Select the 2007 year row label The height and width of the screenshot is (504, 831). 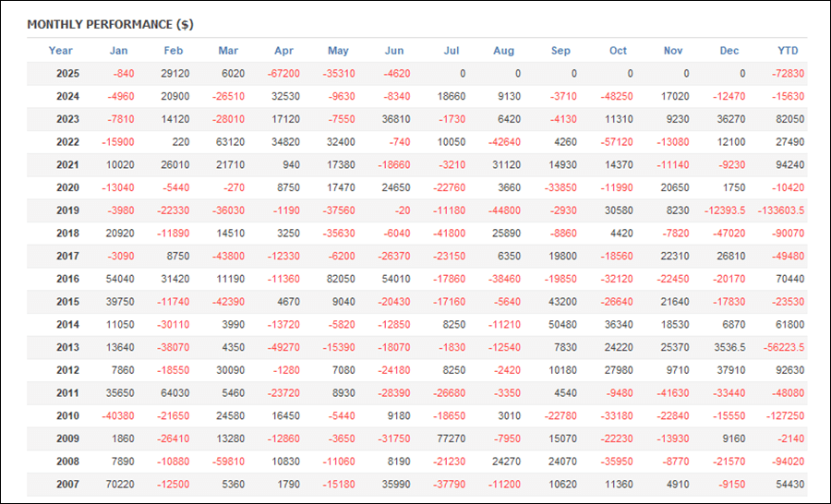[x=67, y=484]
